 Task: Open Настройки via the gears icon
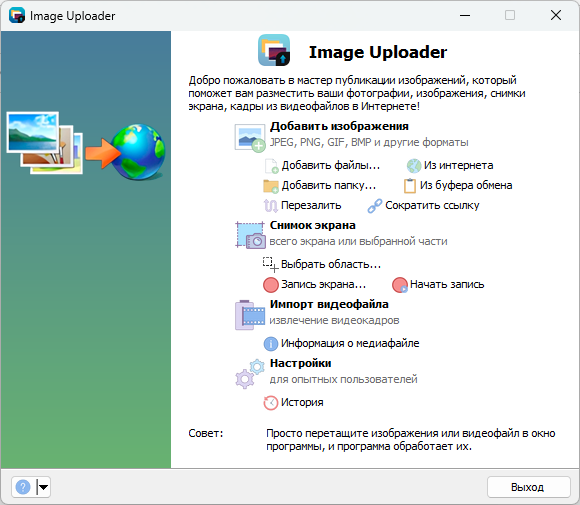(x=250, y=374)
